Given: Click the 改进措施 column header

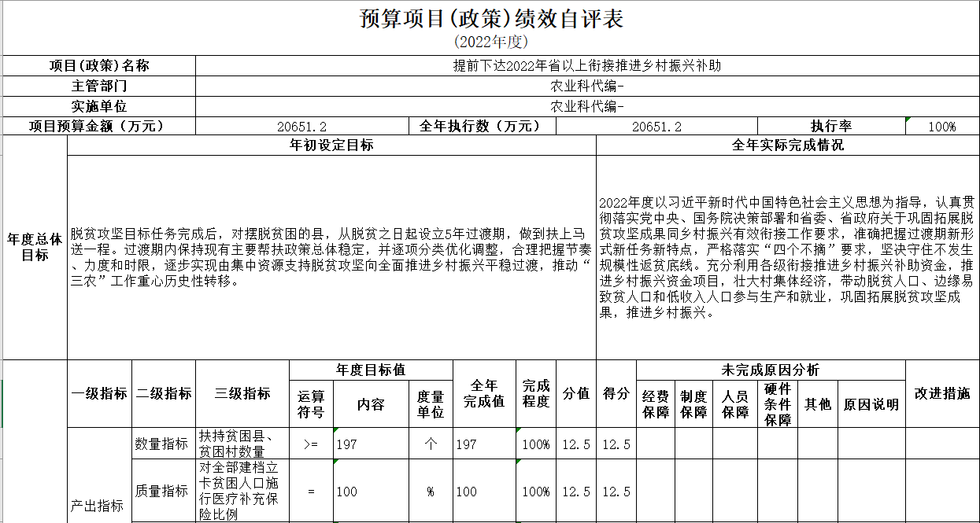Looking at the screenshot, I should (941, 394).
